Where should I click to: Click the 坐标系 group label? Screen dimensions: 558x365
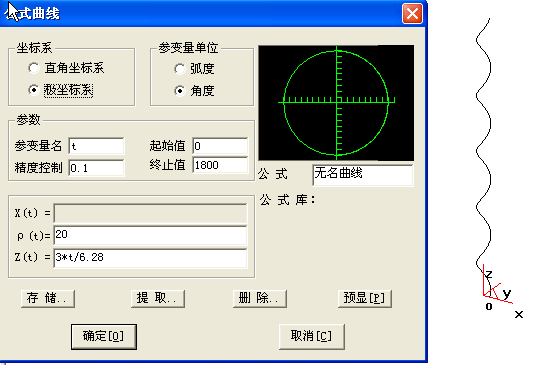point(35,48)
